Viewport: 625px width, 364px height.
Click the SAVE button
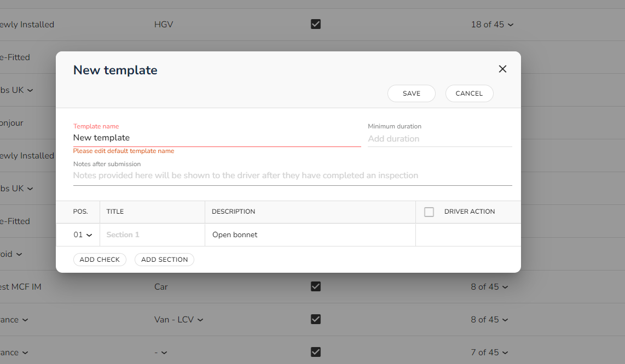[x=412, y=93]
